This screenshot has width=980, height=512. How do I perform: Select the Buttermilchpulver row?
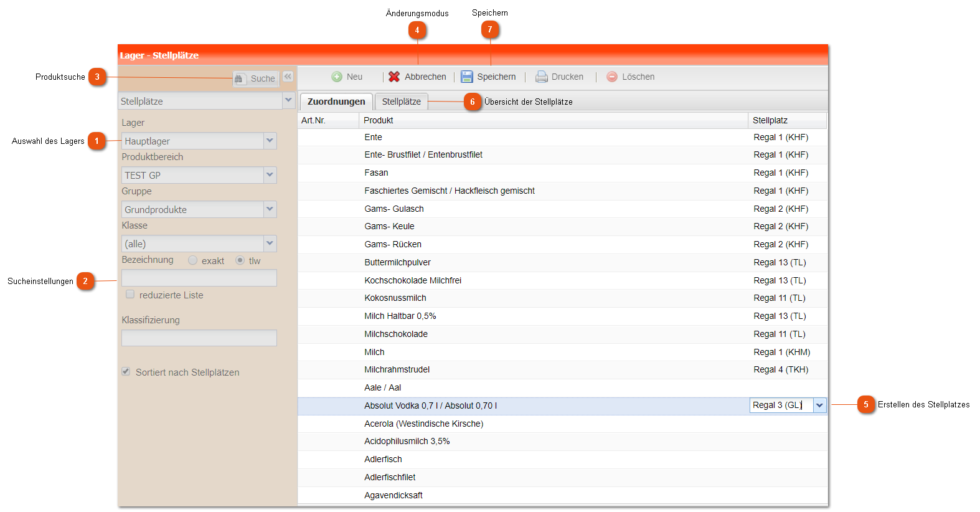click(x=563, y=263)
